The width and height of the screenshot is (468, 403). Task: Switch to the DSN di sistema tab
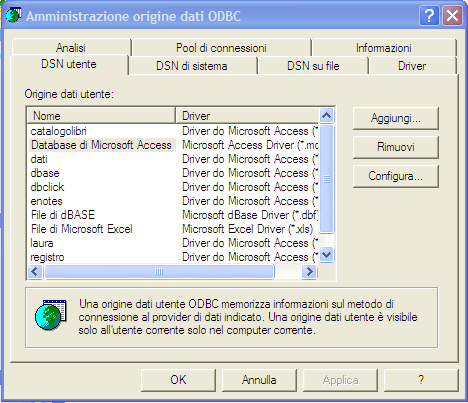[192, 66]
